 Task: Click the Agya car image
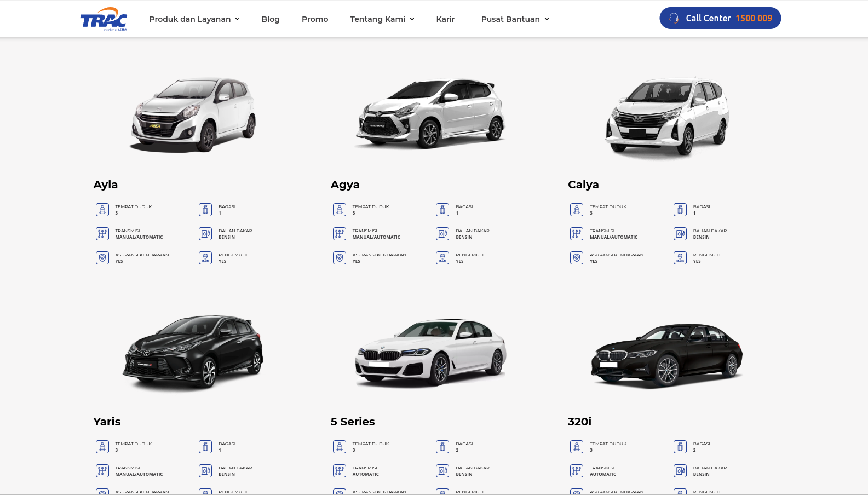tap(430, 113)
